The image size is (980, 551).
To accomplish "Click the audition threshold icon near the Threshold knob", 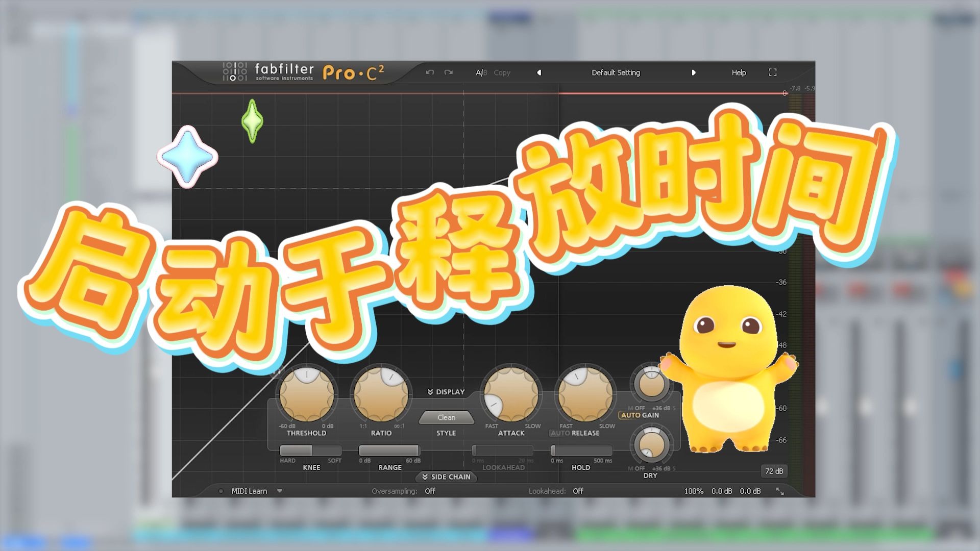I will click(276, 371).
